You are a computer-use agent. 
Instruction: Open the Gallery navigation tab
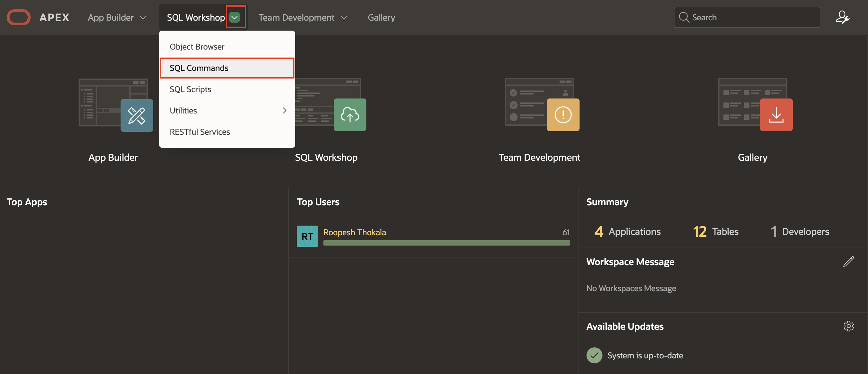pyautogui.click(x=381, y=18)
